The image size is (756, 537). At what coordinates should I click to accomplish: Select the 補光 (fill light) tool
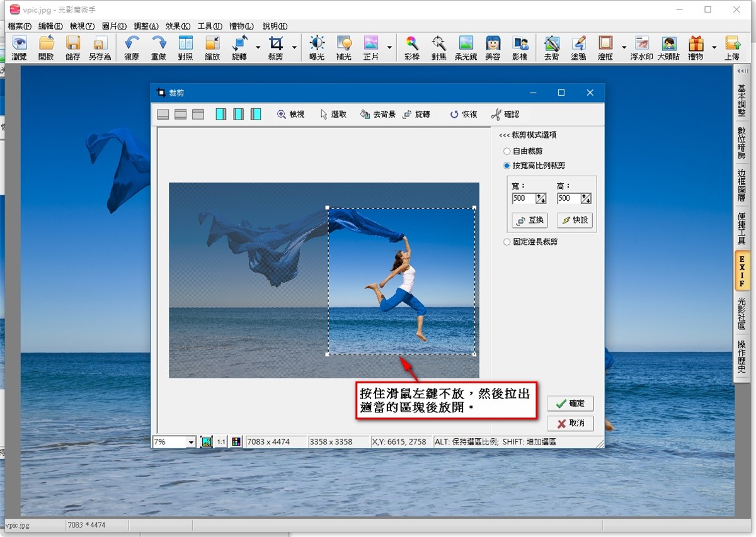tap(343, 47)
